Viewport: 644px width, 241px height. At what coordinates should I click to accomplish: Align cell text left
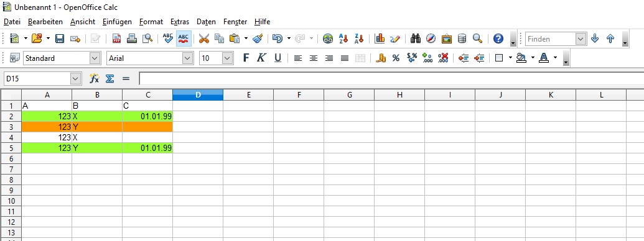point(298,58)
